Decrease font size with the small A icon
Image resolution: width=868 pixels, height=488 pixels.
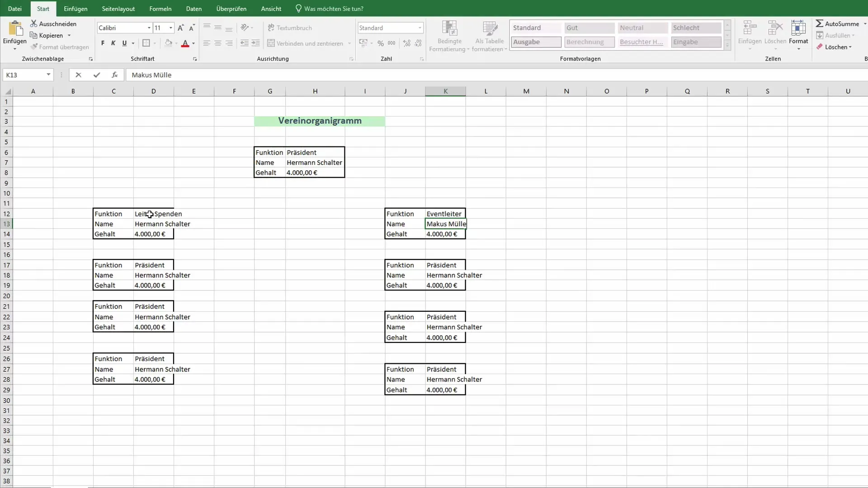192,28
